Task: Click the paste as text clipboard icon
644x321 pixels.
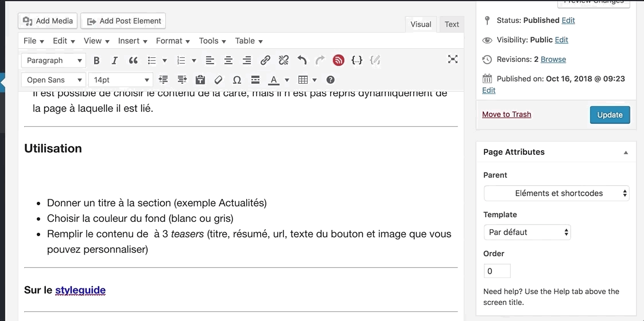Action: 200,80
